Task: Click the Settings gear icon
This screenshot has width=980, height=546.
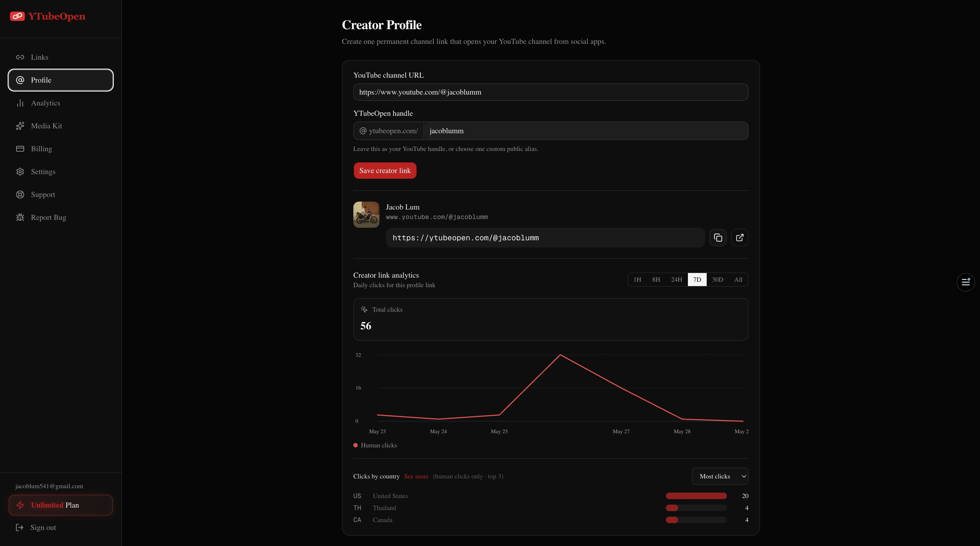Action: click(20, 171)
